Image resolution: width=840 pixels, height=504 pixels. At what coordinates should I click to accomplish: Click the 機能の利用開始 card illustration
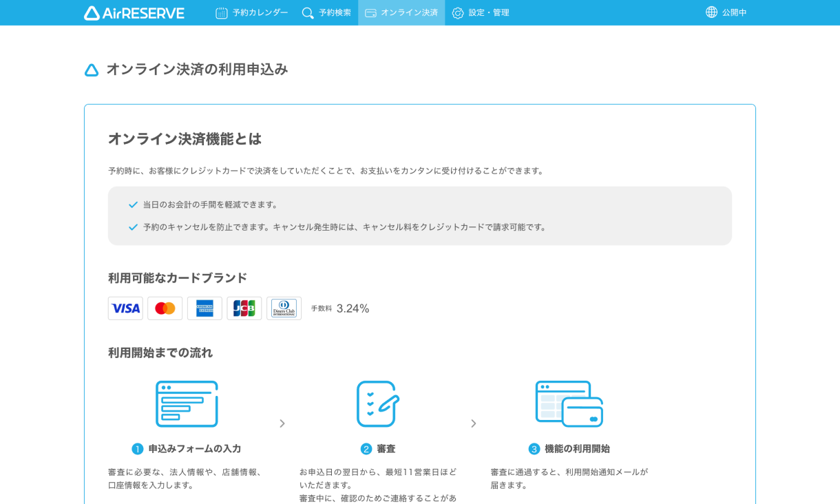pos(569,404)
